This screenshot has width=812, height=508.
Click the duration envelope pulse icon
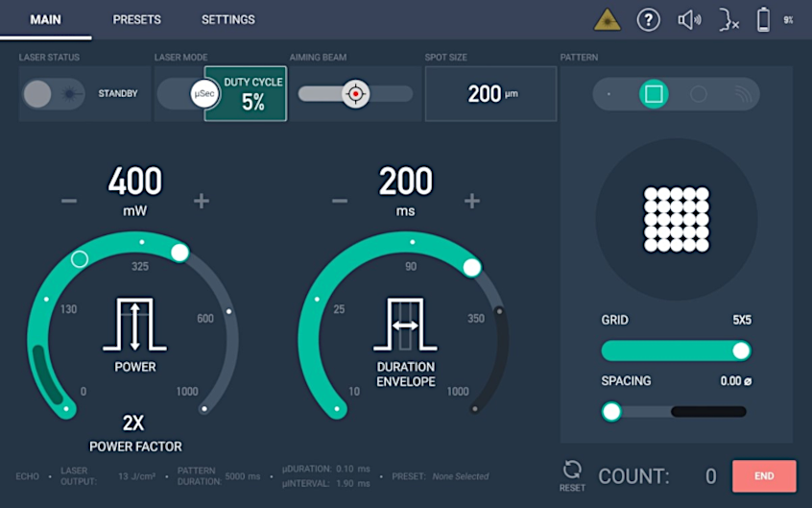(405, 326)
